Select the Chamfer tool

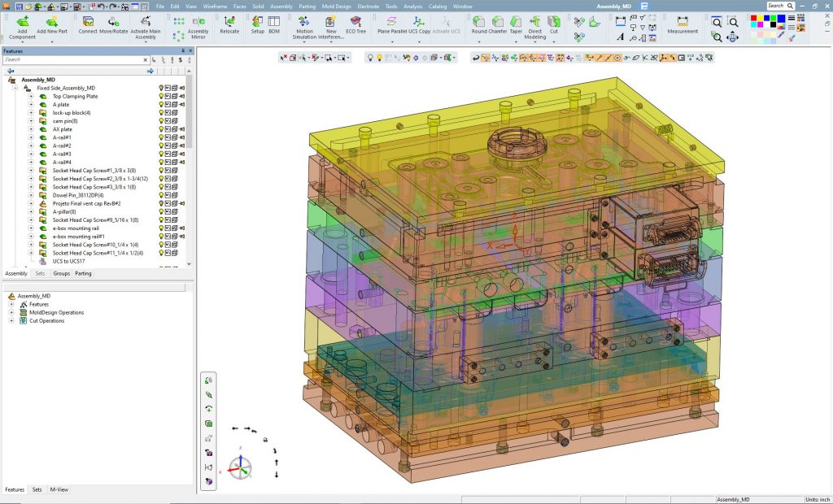tap(498, 22)
